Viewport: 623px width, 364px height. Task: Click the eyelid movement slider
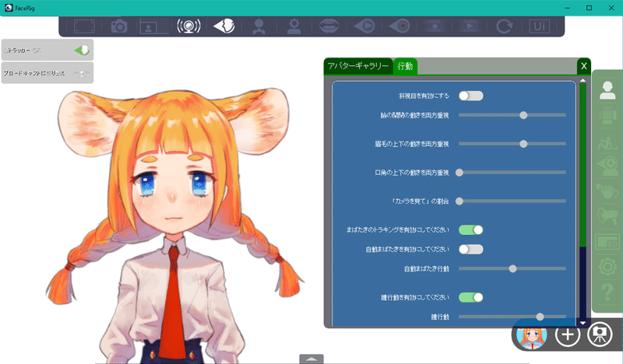point(512,115)
